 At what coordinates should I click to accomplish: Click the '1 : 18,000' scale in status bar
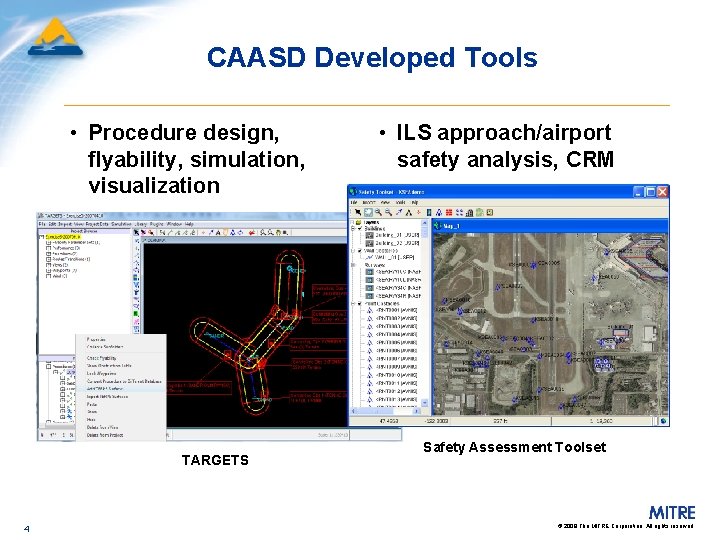point(601,421)
